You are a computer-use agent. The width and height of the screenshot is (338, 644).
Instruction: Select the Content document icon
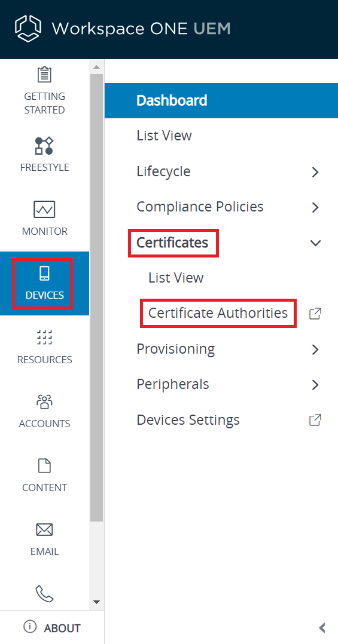pyautogui.click(x=44, y=466)
